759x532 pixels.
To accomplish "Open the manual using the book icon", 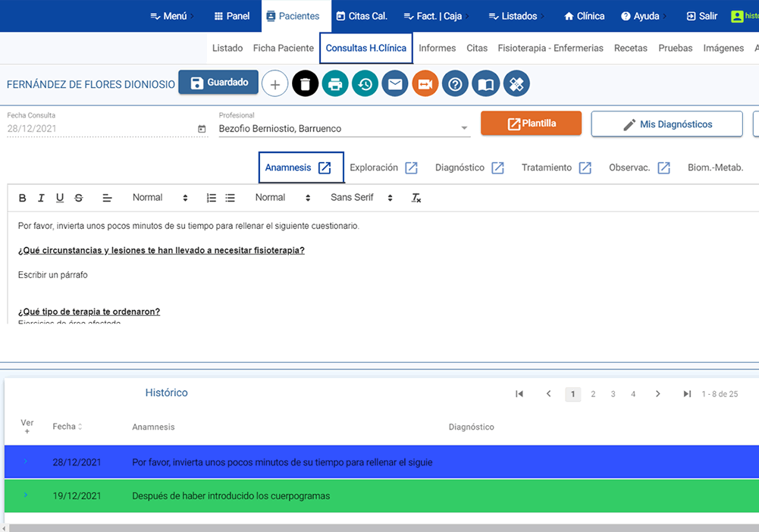I will 486,83.
